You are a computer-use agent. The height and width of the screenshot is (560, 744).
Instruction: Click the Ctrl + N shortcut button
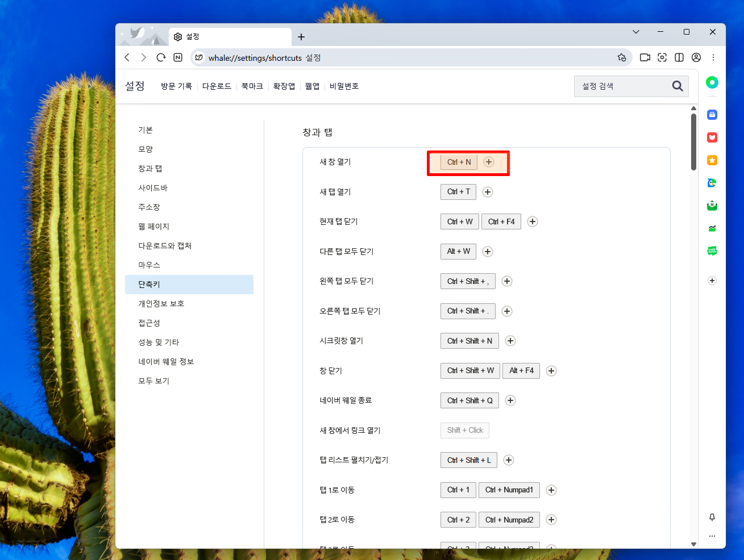(x=459, y=162)
